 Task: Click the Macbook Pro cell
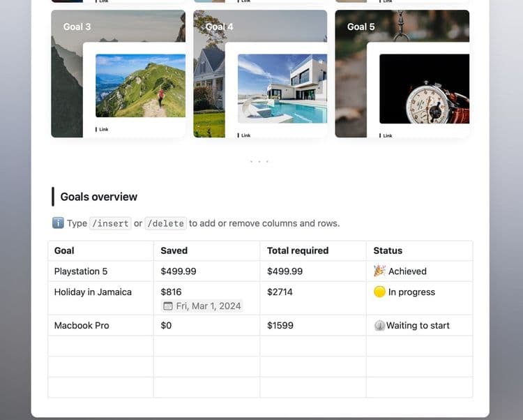click(x=100, y=325)
